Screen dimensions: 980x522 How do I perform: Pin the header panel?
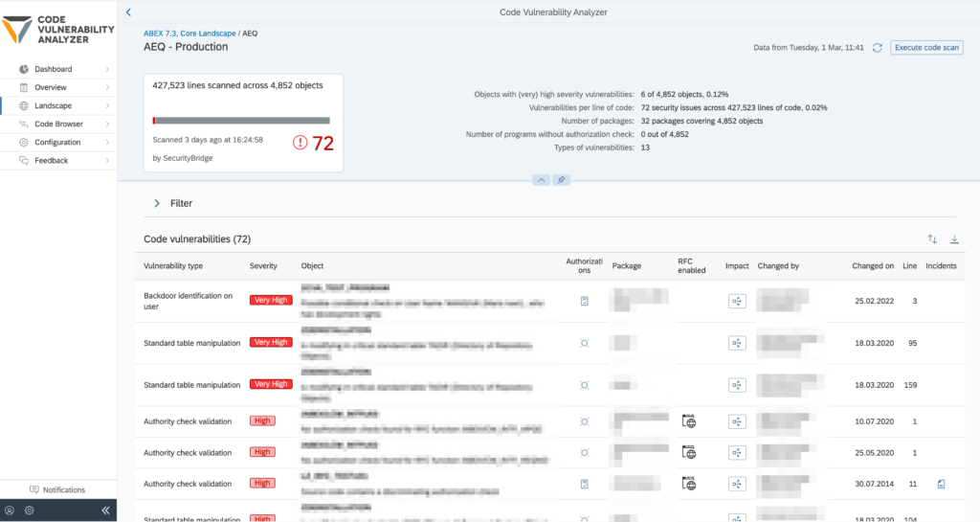562,180
